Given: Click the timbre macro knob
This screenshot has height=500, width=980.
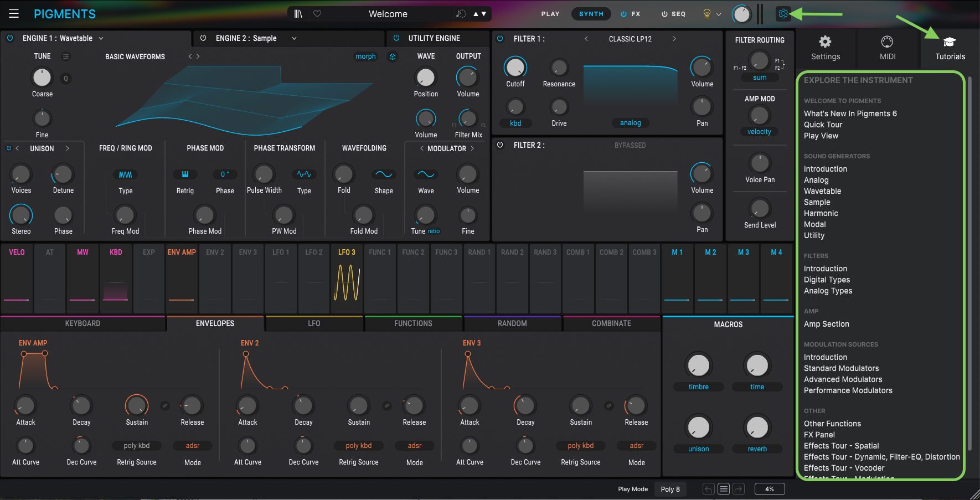Looking at the screenshot, I should [x=698, y=365].
